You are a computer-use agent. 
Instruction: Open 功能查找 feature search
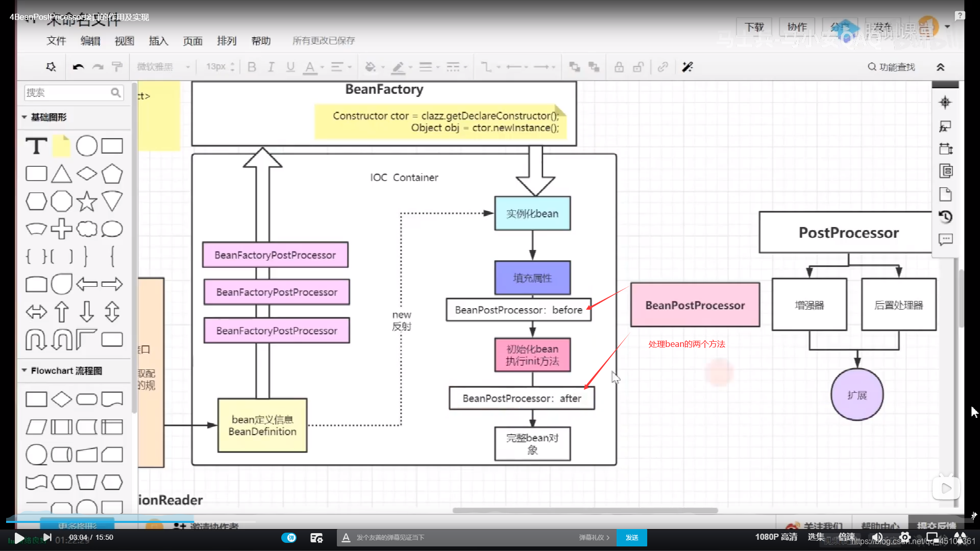[x=892, y=67]
